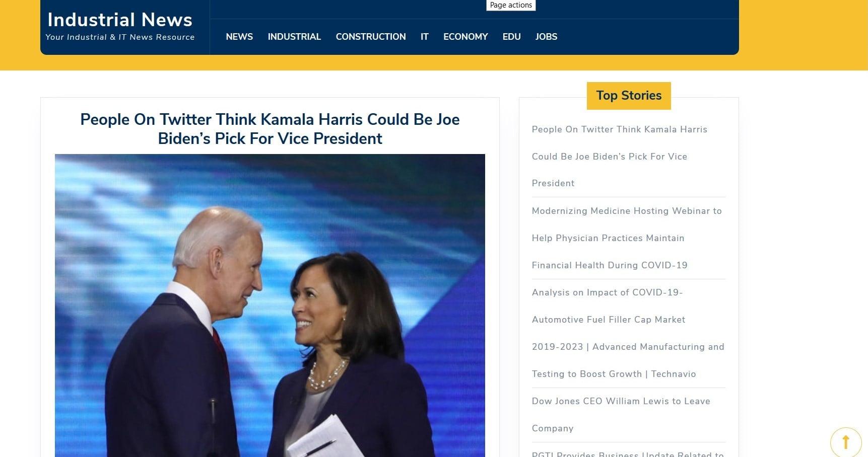Click the scroll-to-top arrow icon
Image resolution: width=868 pixels, height=457 pixels.
click(846, 442)
